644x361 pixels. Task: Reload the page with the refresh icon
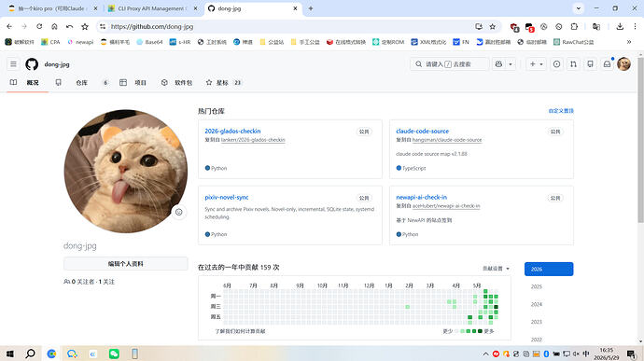[x=39, y=26]
